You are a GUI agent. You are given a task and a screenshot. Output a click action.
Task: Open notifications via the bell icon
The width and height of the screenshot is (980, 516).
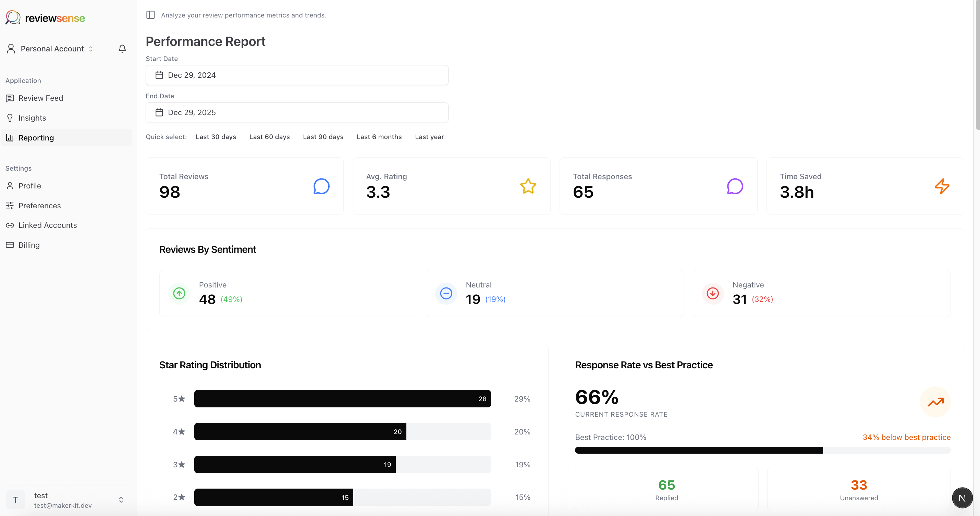point(122,48)
